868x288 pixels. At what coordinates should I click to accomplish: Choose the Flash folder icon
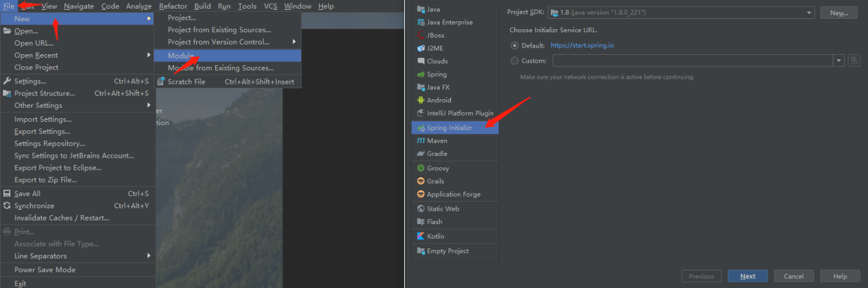click(x=421, y=222)
